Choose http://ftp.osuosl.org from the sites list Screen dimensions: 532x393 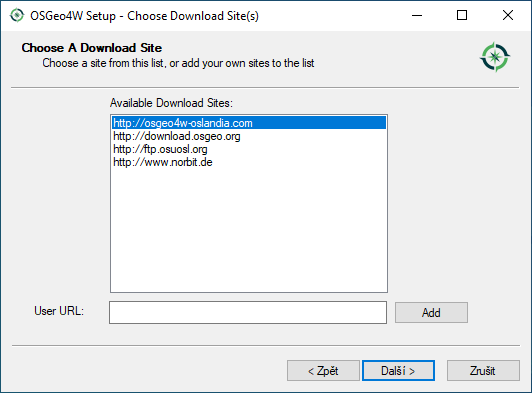249,149
